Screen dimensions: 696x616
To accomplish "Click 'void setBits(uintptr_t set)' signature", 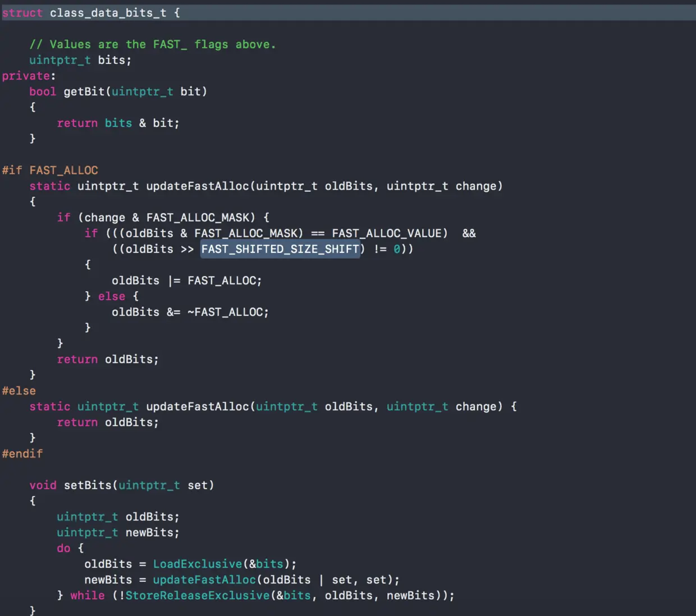I will [122, 485].
